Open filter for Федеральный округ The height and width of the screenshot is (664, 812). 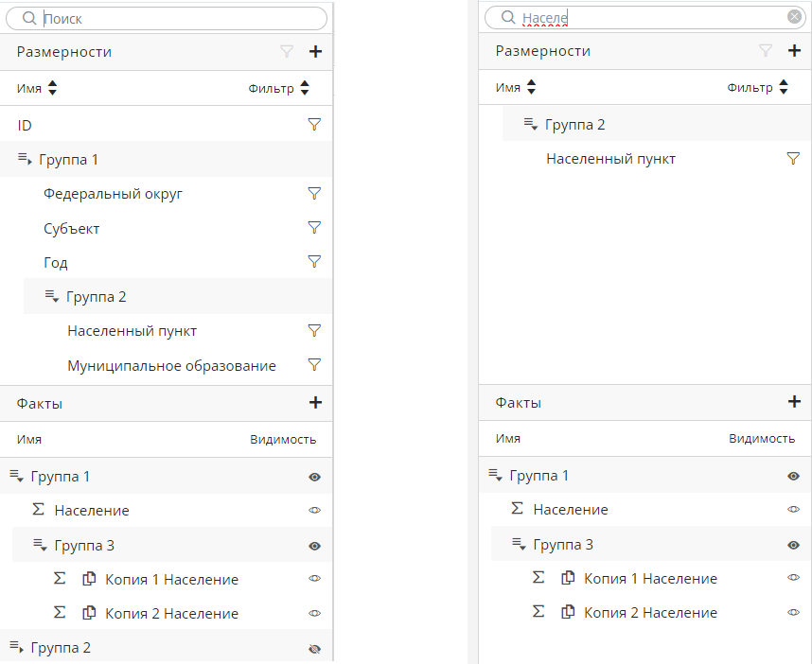click(x=315, y=193)
